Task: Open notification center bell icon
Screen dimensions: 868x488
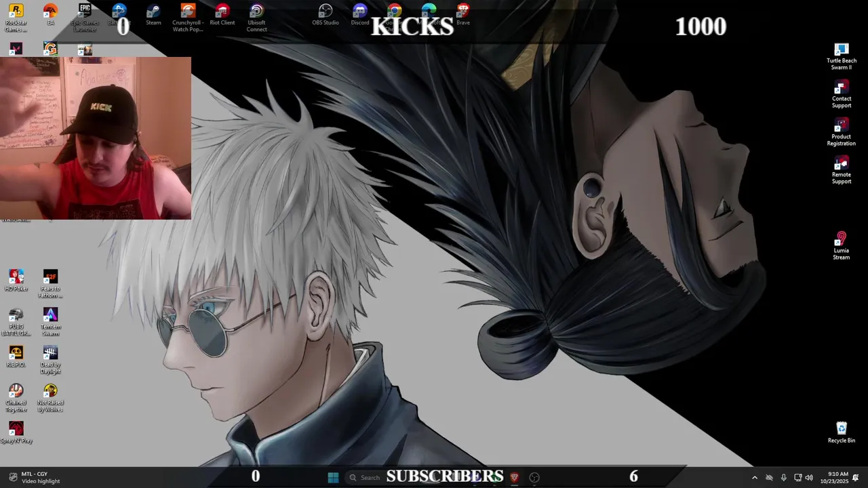Action: click(856, 477)
